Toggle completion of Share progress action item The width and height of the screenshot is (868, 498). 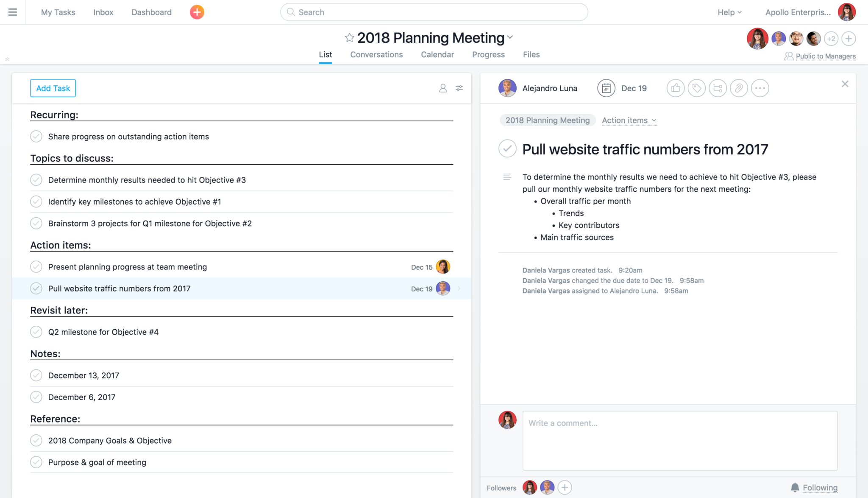[x=36, y=136]
